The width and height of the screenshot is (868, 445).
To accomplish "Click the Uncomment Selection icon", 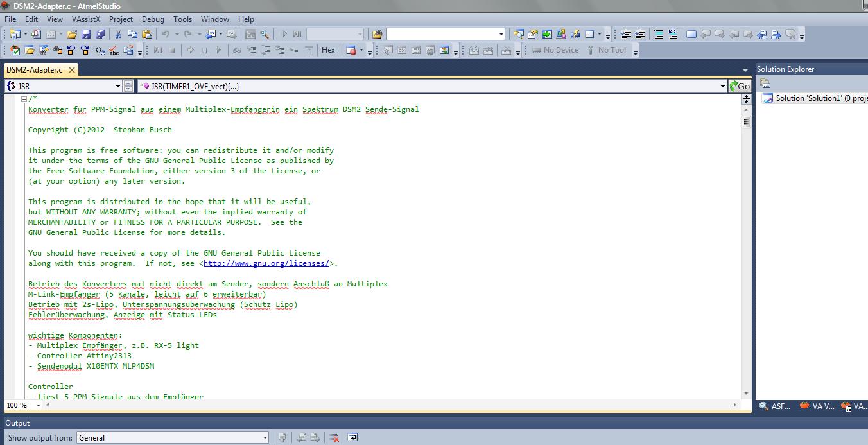I will click(x=672, y=34).
